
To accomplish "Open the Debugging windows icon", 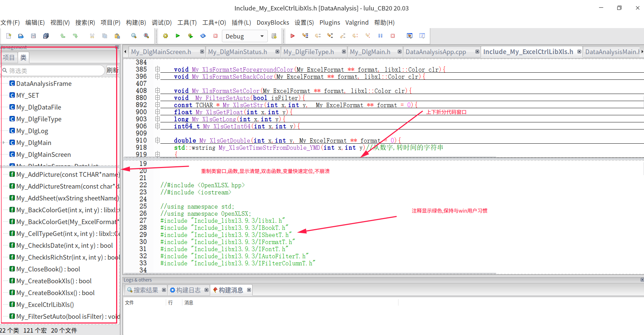I will pos(410,36).
